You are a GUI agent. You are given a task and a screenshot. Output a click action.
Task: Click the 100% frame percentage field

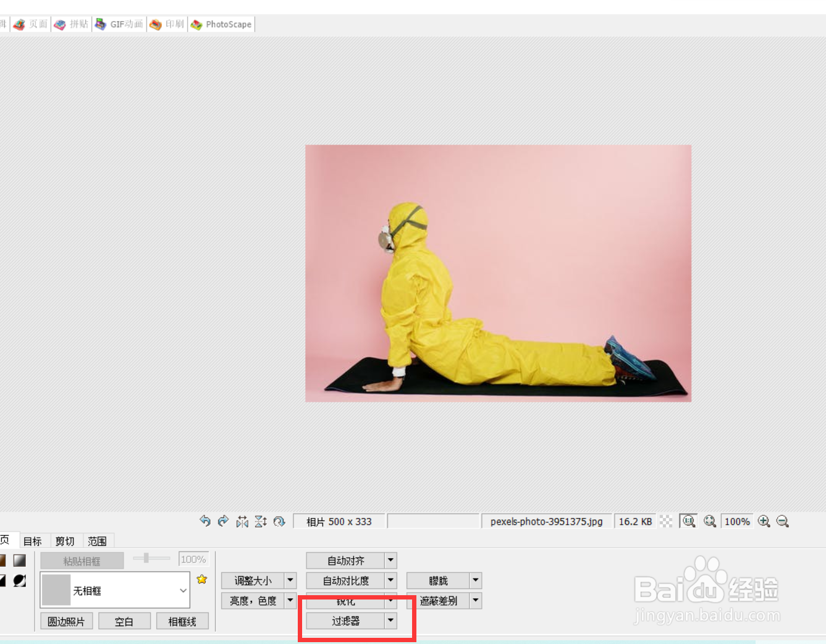pyautogui.click(x=193, y=559)
